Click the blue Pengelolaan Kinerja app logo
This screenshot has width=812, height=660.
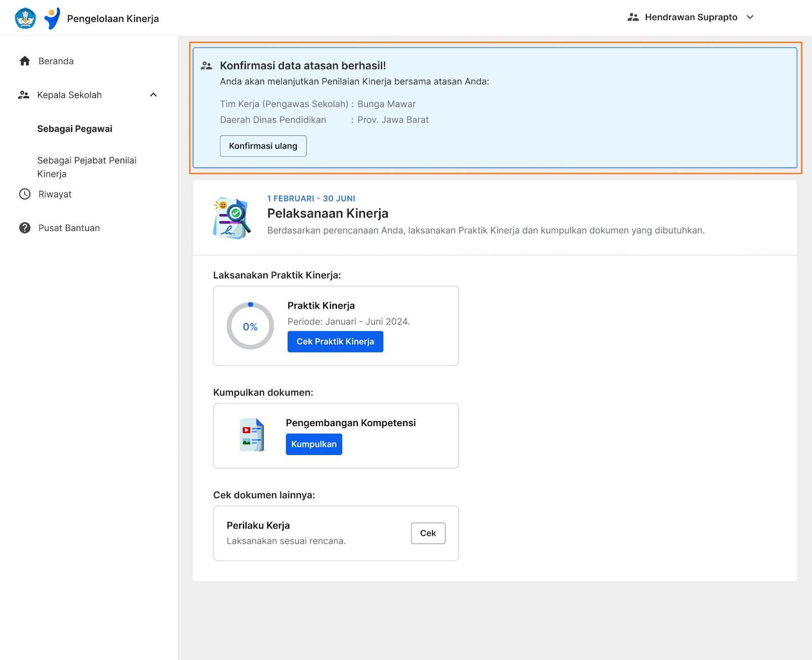click(x=52, y=18)
